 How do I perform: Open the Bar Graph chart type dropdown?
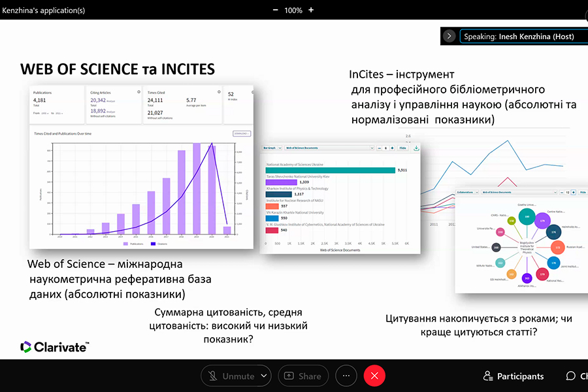tap(272, 148)
